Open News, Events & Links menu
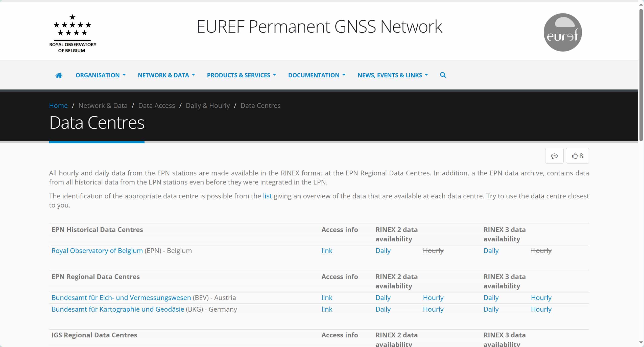Screen dimensions: 644x347 point(392,75)
